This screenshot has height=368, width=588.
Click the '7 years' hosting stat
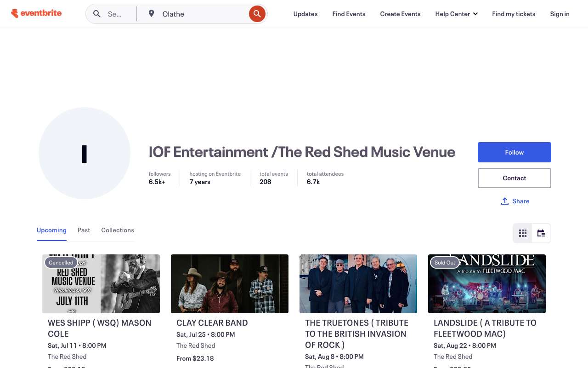[x=200, y=182]
